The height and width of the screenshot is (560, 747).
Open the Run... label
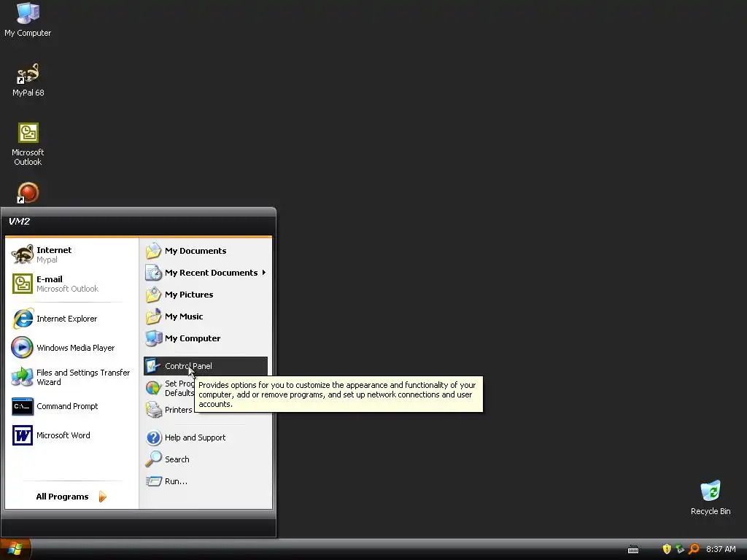[x=176, y=481]
